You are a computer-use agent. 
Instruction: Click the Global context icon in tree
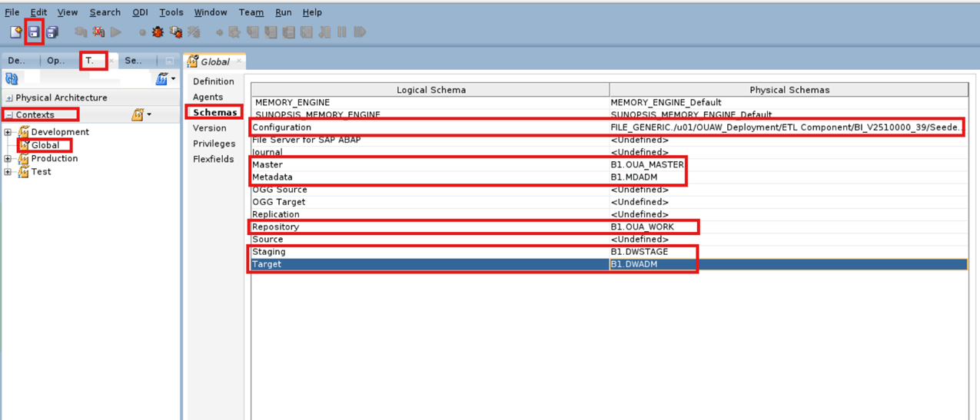(23, 145)
